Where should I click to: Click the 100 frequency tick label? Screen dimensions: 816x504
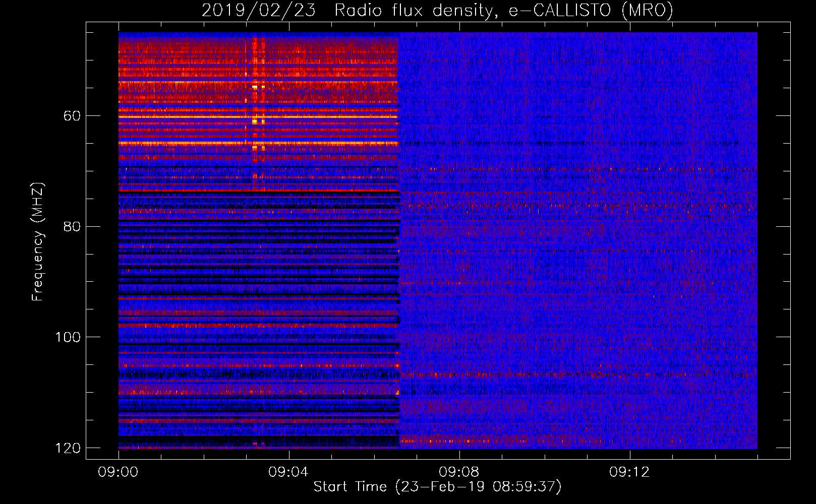click(68, 337)
